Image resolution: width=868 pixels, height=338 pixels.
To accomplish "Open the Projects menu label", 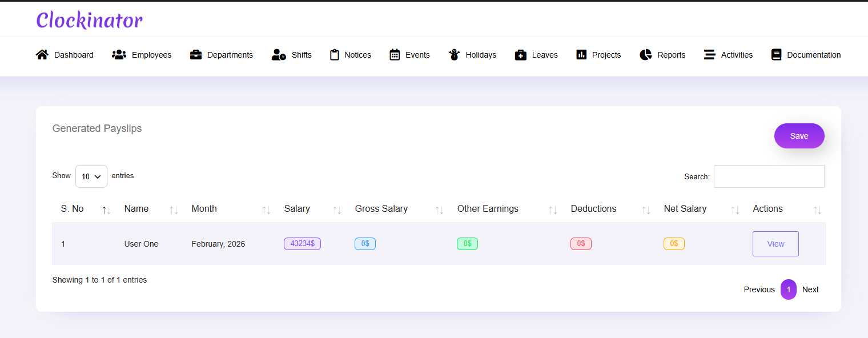I will point(606,55).
